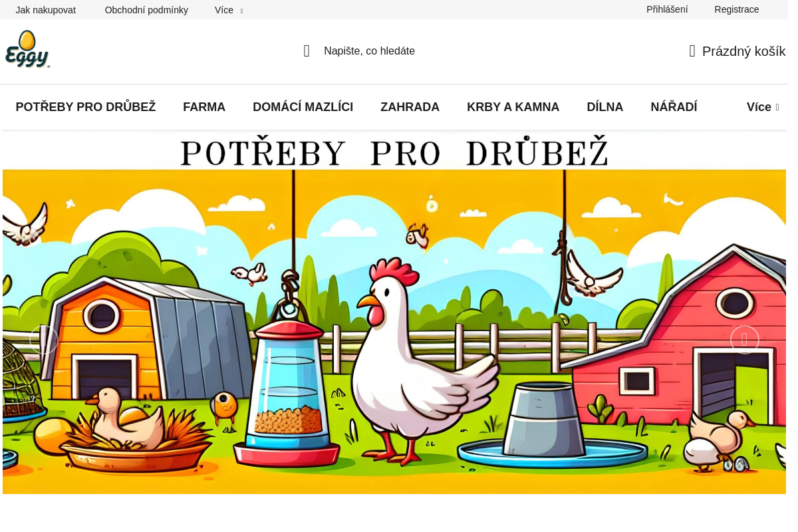Show next banner slide arrow
The image size is (798, 532).
point(745,340)
